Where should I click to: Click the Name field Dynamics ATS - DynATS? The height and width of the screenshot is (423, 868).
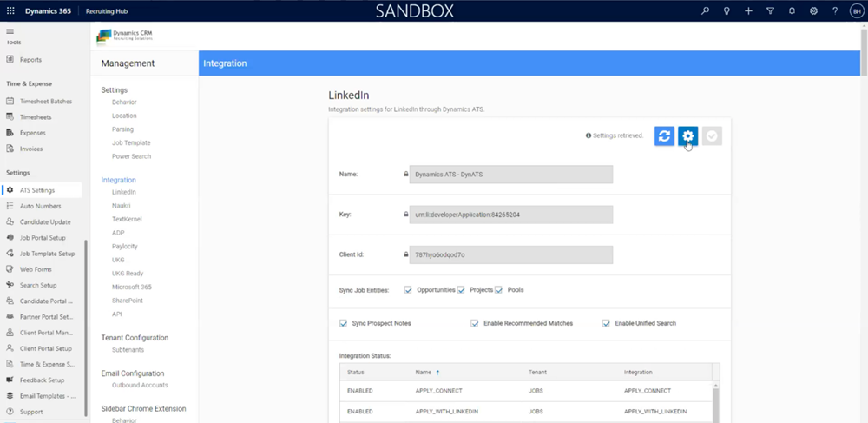[x=511, y=174]
